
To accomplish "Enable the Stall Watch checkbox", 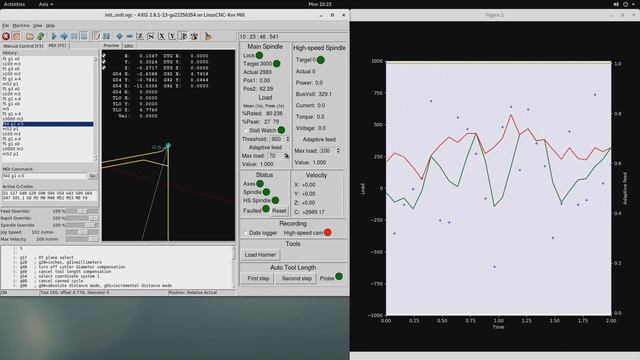I will pos(246,131).
